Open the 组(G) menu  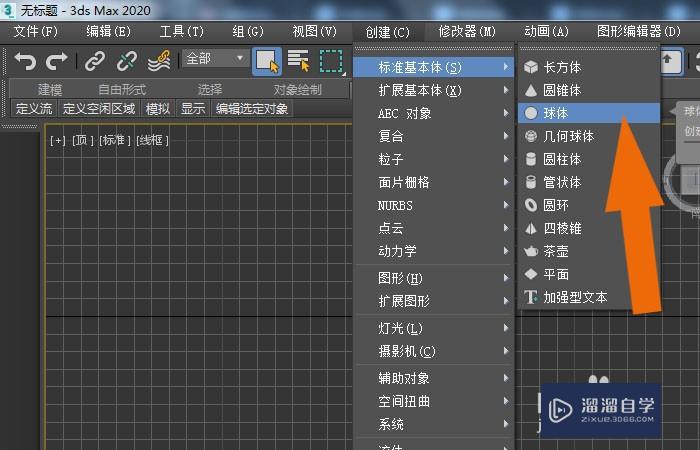(x=248, y=32)
